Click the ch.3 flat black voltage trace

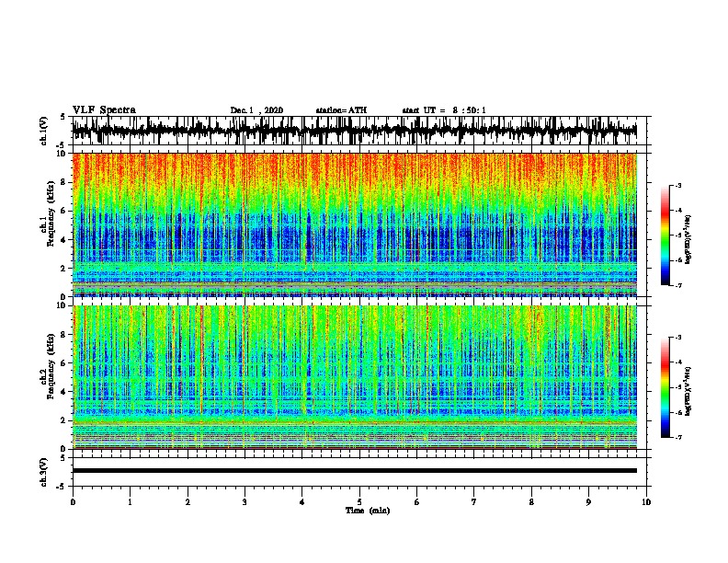tap(354, 471)
